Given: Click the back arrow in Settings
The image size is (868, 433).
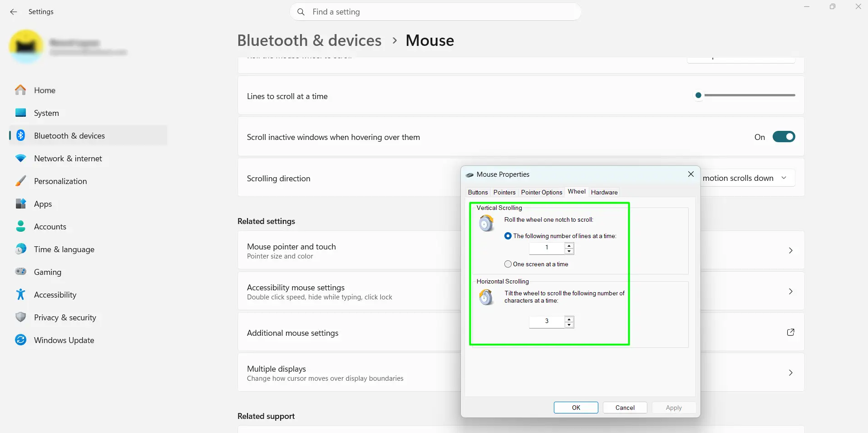Looking at the screenshot, I should (x=13, y=12).
